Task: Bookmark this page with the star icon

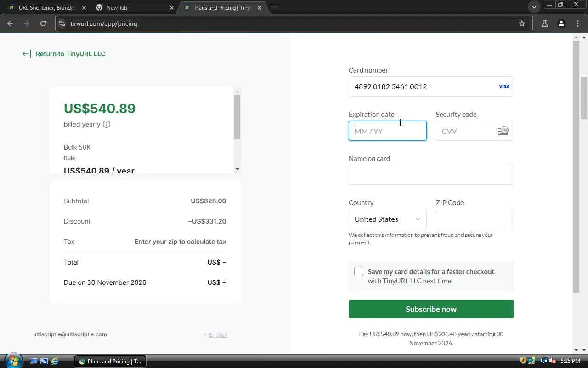Action: (x=522, y=23)
